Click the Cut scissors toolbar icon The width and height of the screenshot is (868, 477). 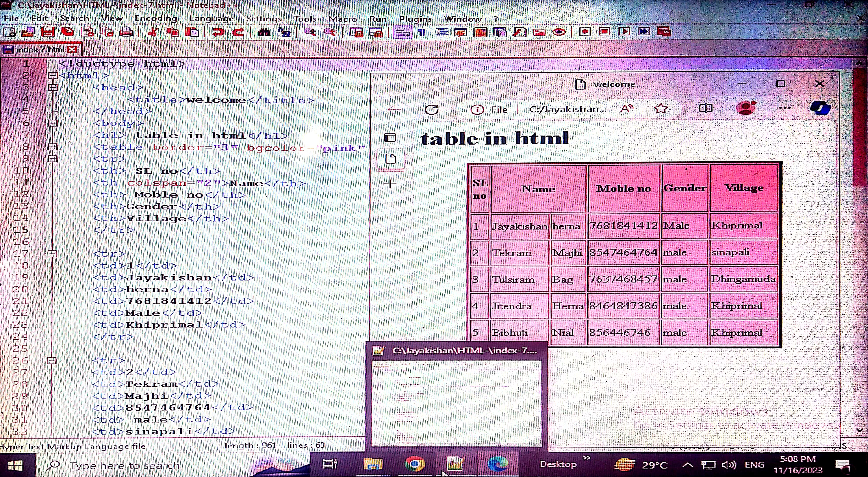(x=153, y=32)
